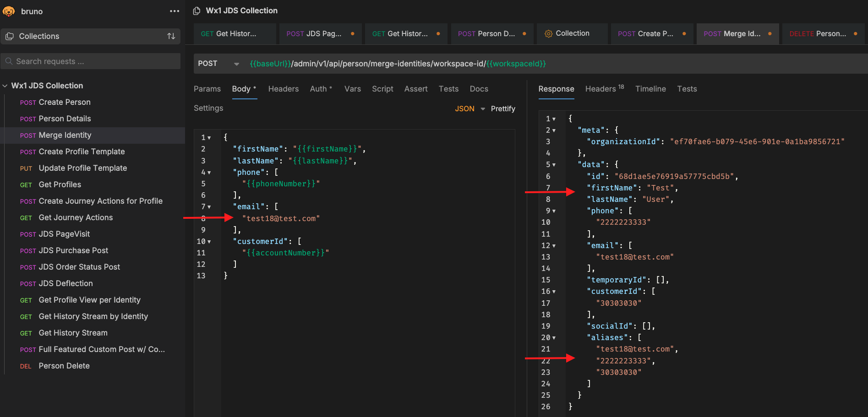Open Get Profiles request

click(93, 184)
